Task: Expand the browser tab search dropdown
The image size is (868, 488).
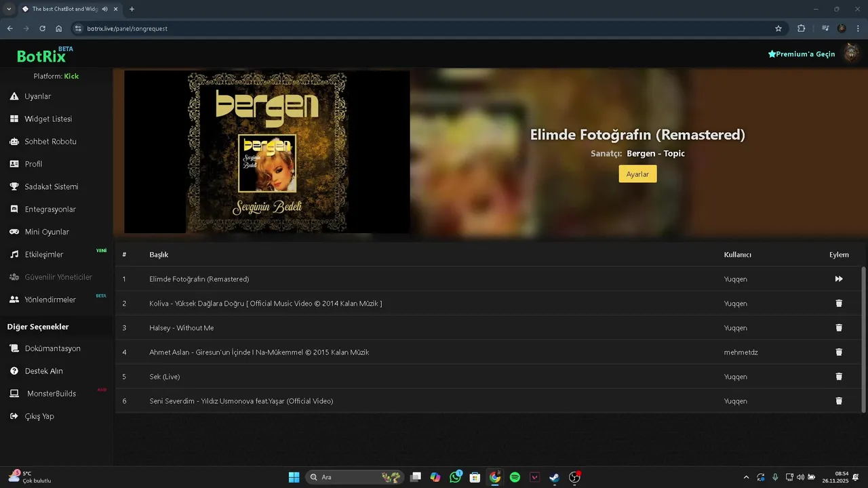Action: point(9,9)
